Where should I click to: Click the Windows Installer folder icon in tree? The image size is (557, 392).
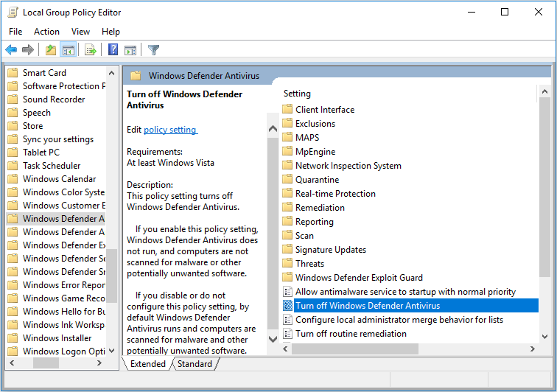click(13, 338)
